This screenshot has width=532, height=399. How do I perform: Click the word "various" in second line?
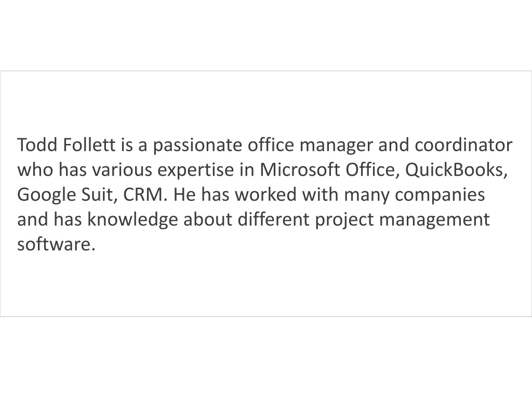[x=122, y=170]
